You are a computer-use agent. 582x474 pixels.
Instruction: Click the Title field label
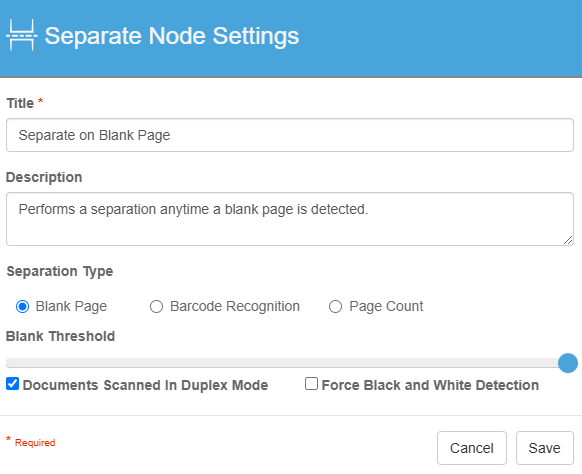pyautogui.click(x=20, y=103)
